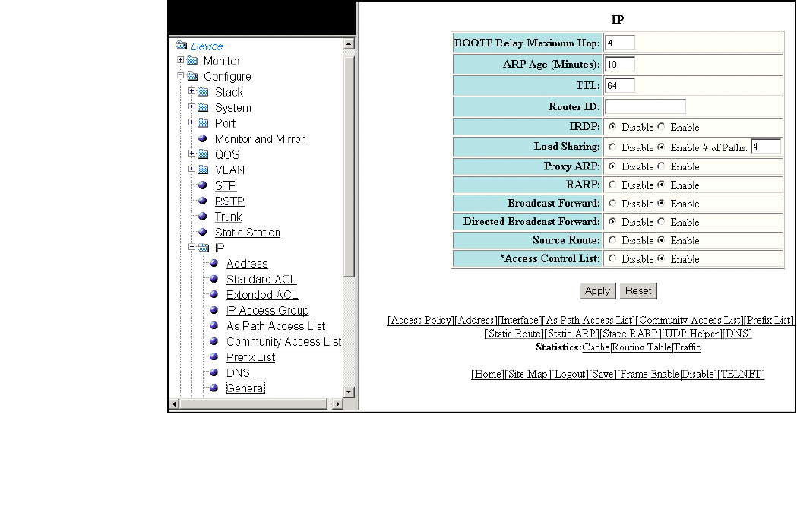
Task: Click the bullet icon beside As Path Access List
Action: point(214,325)
